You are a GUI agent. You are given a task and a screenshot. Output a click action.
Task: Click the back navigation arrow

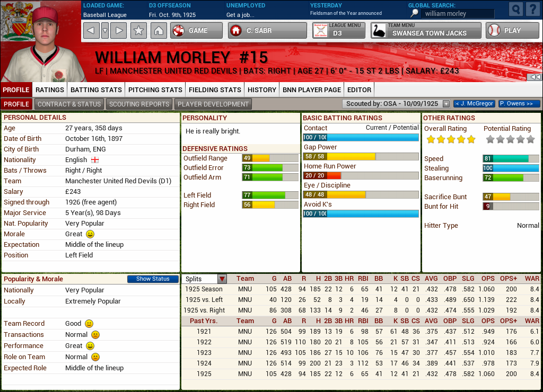click(x=90, y=30)
